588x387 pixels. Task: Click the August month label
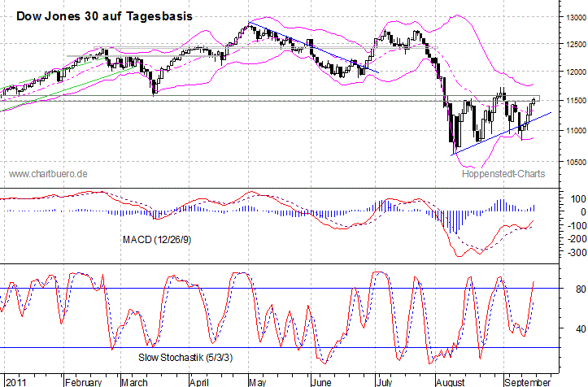(x=451, y=382)
